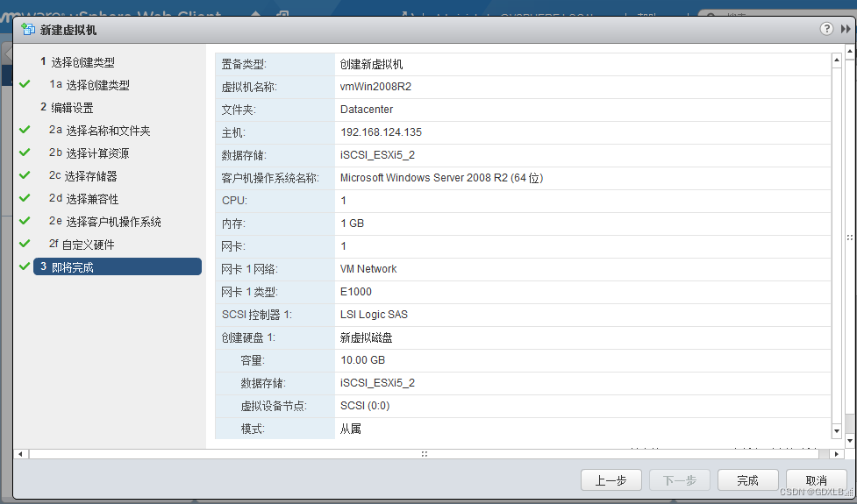The height and width of the screenshot is (504, 857).
Task: Click the 上一步 button
Action: pyautogui.click(x=611, y=480)
